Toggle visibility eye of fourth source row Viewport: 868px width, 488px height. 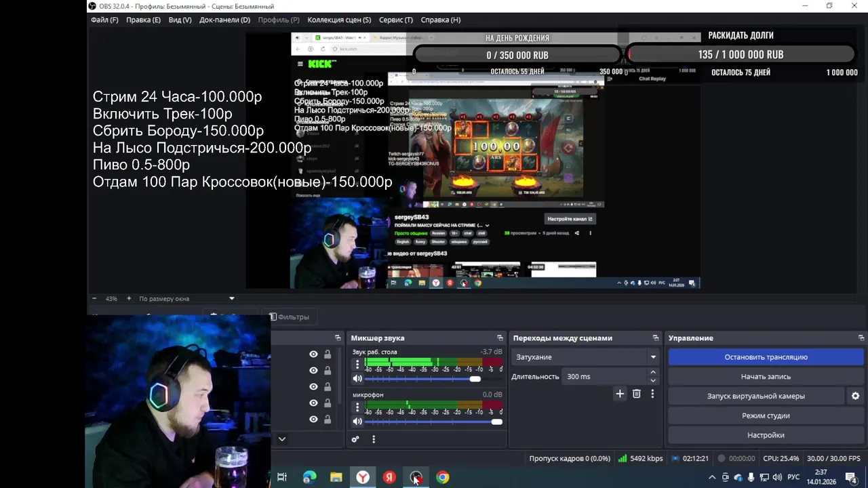click(313, 403)
